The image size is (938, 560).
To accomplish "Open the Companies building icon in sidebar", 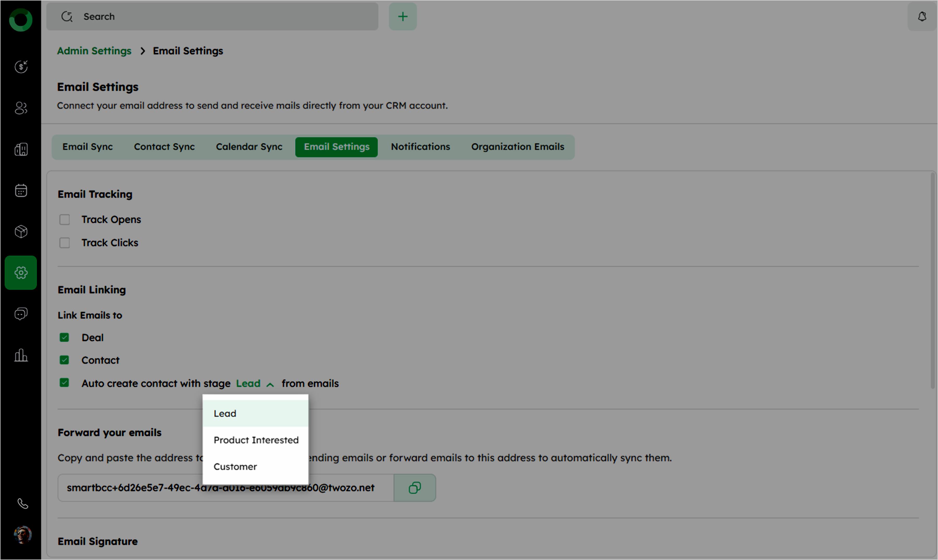I will (21, 149).
